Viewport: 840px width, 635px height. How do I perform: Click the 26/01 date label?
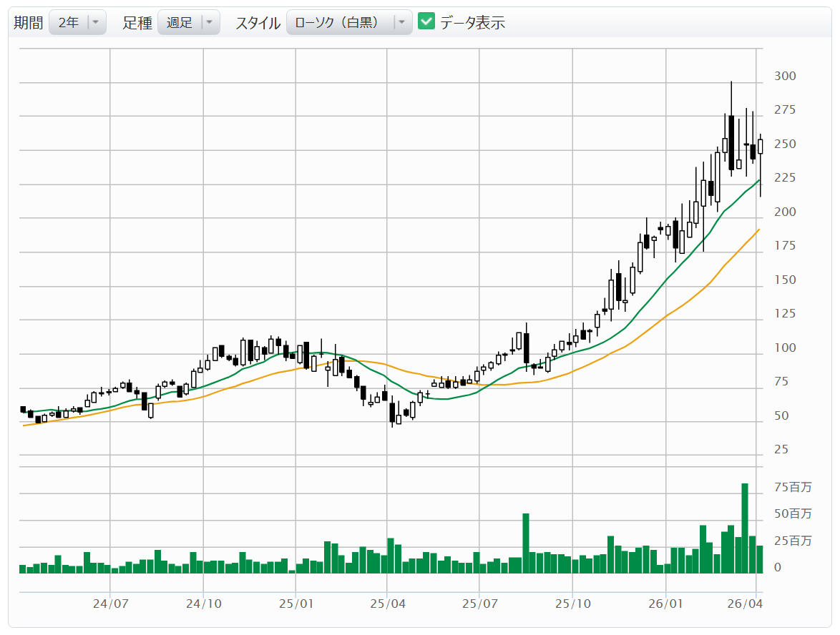tap(665, 604)
